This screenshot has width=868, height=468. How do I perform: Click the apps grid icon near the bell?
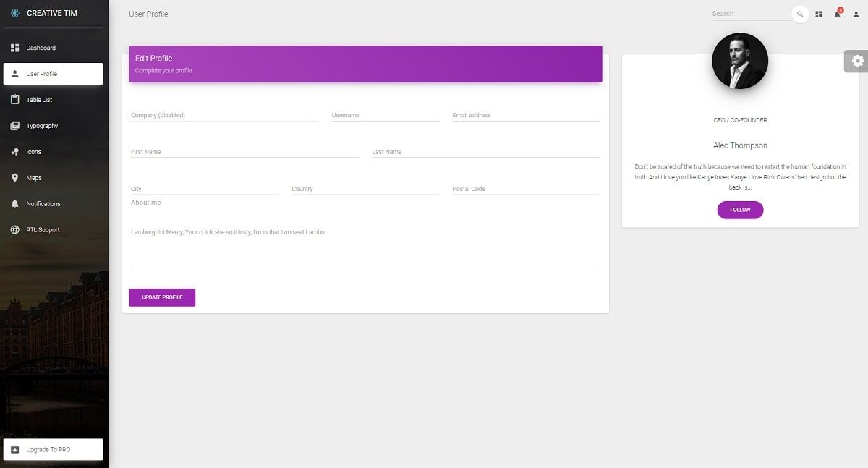[818, 14]
